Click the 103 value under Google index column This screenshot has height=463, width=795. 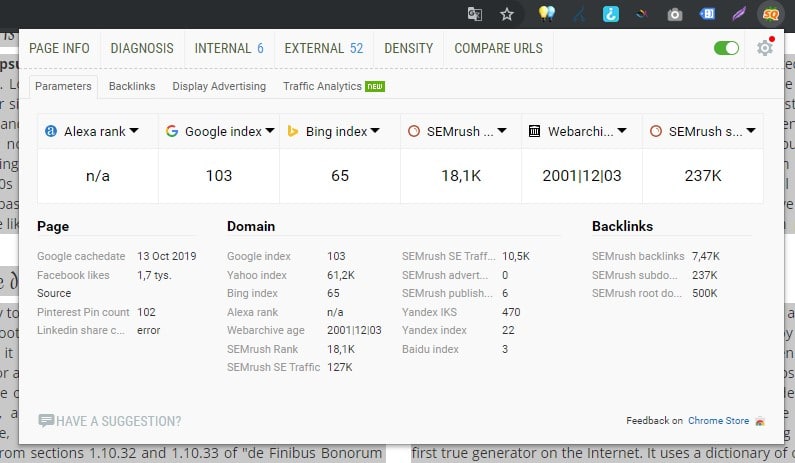[x=219, y=175]
